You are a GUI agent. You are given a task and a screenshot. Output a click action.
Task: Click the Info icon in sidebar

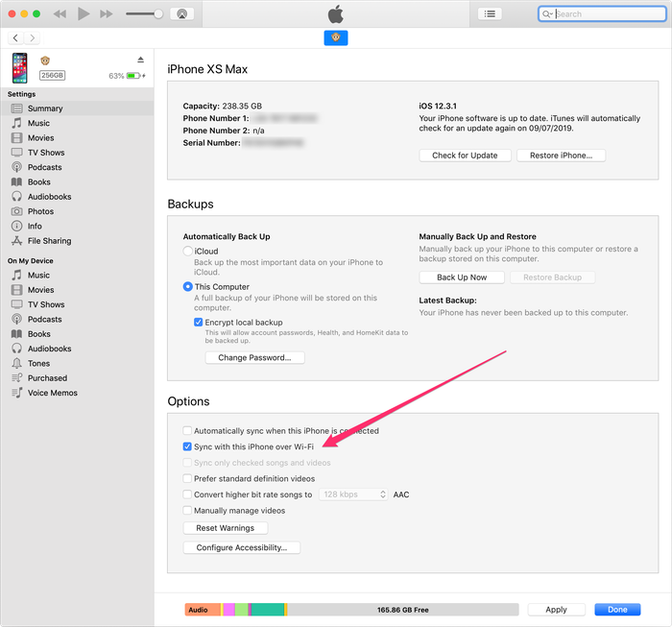[16, 226]
